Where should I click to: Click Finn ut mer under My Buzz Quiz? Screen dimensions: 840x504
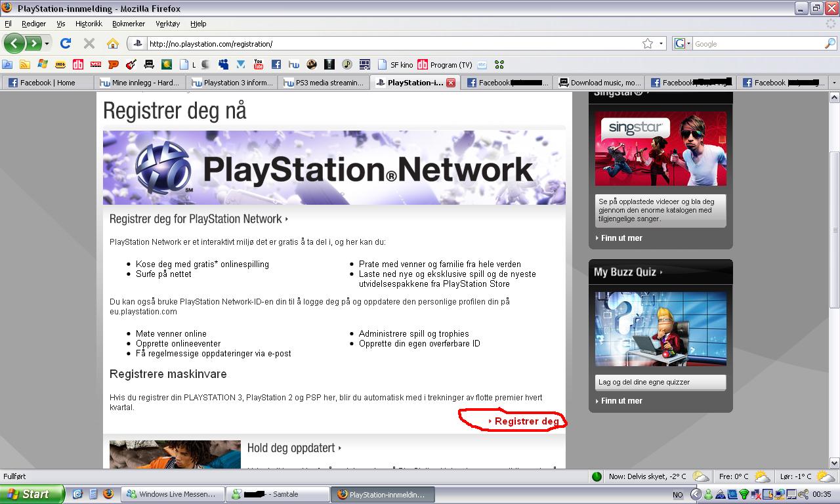click(x=621, y=401)
